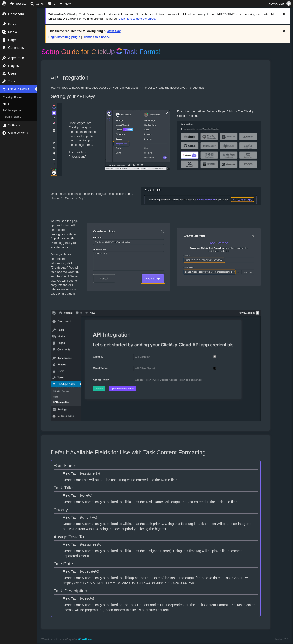Open Comments in the admin sidebar

click(x=18, y=47)
